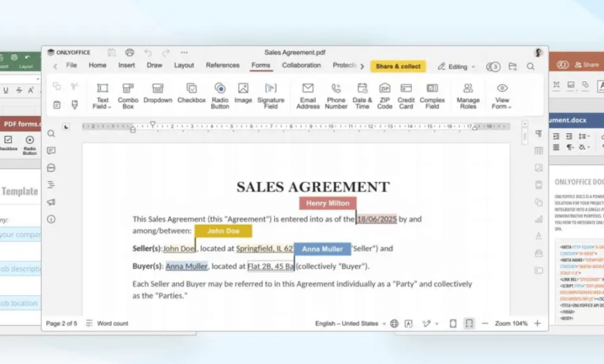
Task: Click the Date & Time field icon
Action: click(x=362, y=94)
